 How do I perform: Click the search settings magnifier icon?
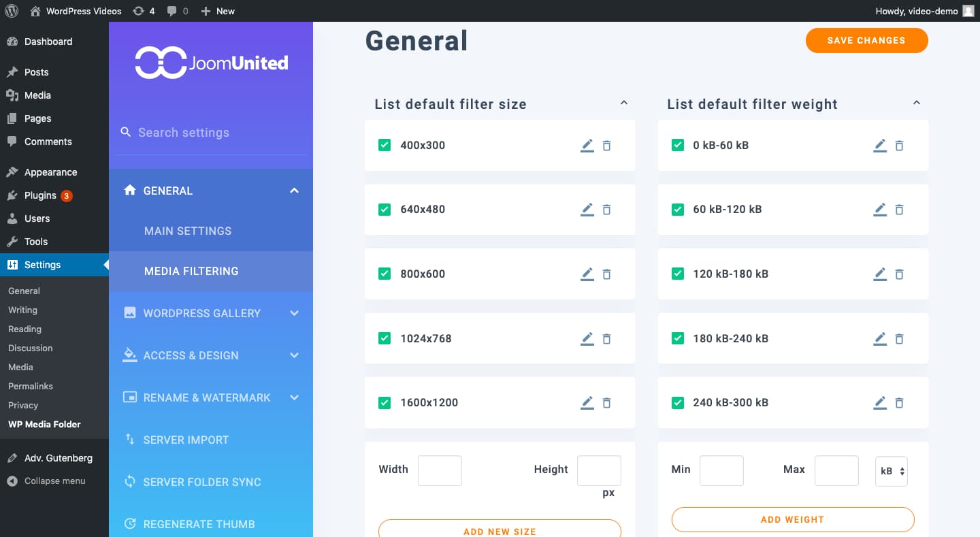click(126, 132)
